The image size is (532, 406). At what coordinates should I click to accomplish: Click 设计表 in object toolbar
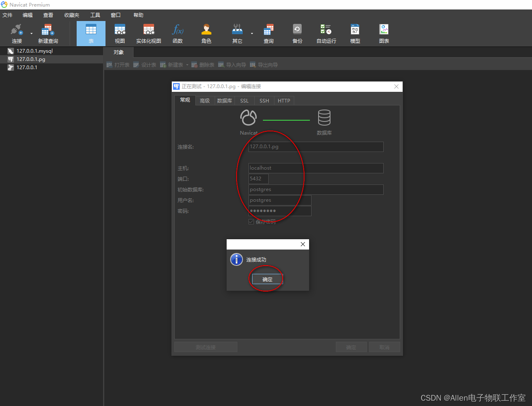pyautogui.click(x=145, y=65)
